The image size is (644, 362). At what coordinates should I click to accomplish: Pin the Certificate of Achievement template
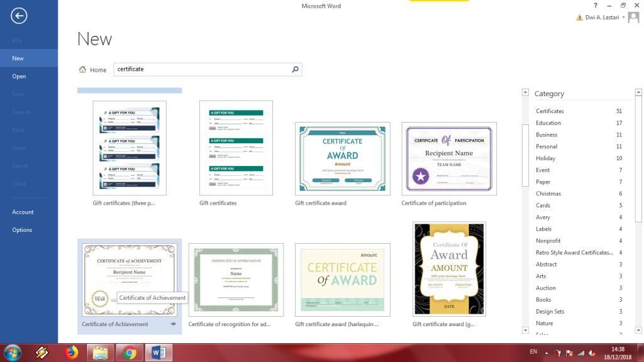pos(173,324)
